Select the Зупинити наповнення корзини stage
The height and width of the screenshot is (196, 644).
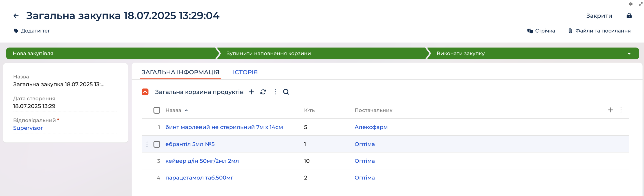[322, 53]
